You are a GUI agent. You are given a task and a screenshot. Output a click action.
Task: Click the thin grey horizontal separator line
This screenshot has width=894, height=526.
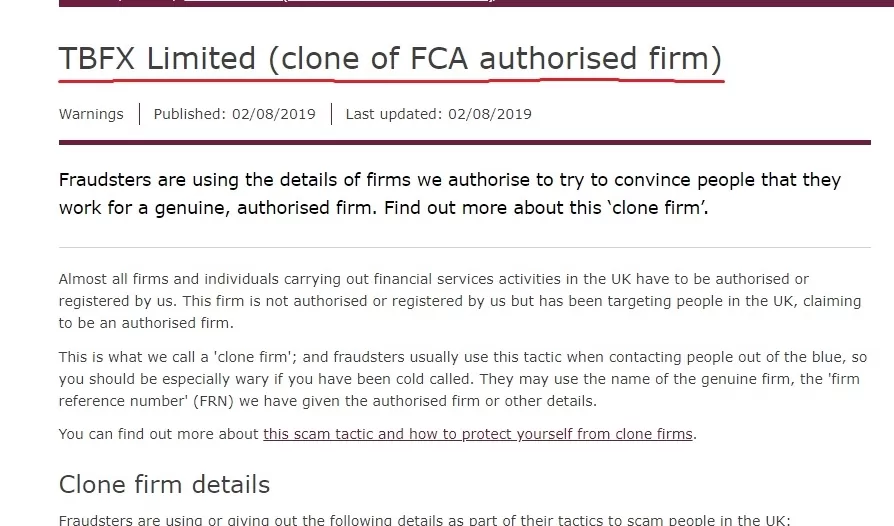pyautogui.click(x=465, y=247)
